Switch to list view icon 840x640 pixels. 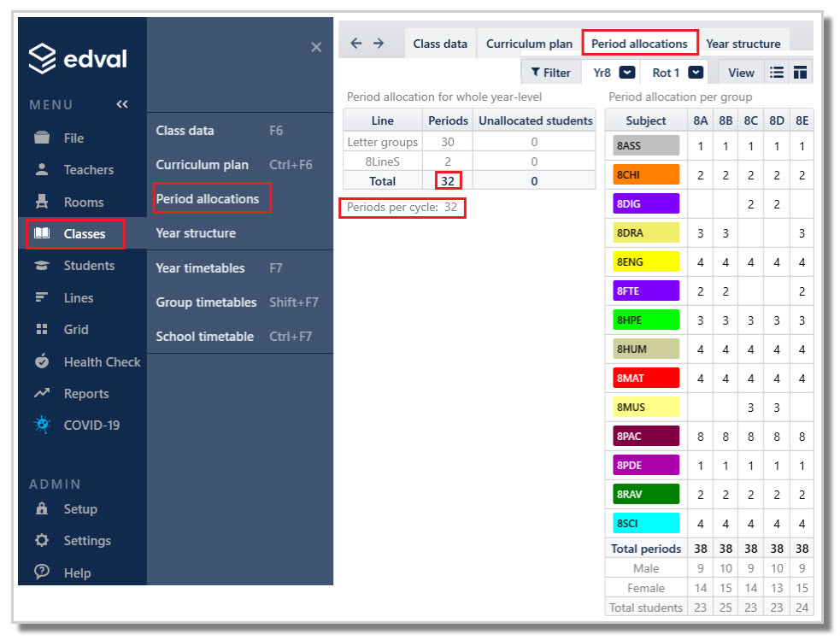[x=776, y=73]
